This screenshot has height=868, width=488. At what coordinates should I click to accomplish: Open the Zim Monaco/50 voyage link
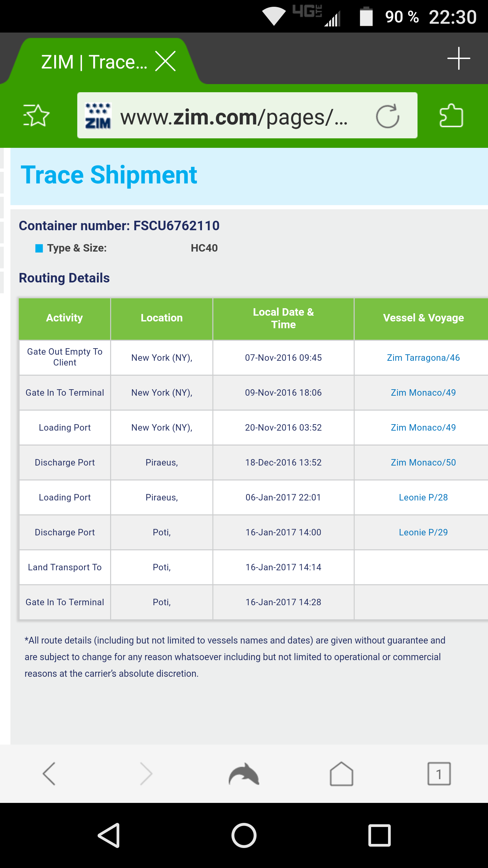click(423, 462)
